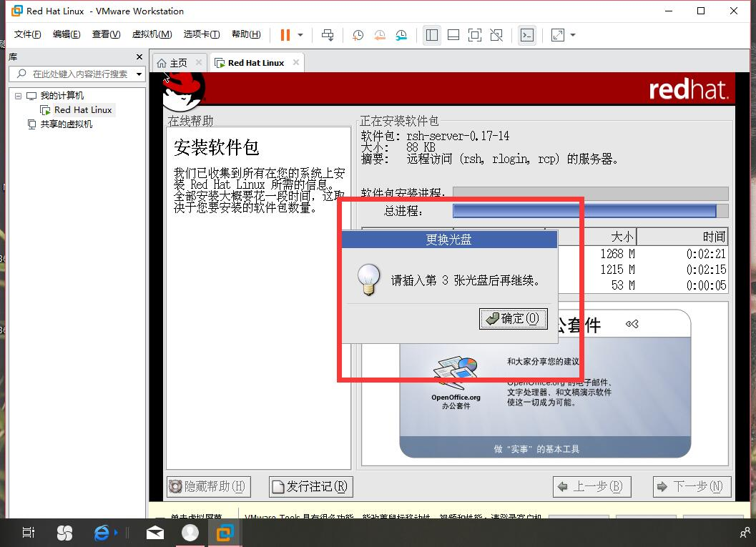The image size is (756, 547).
Task: Open the stretch display dropdown arrow
Action: (x=573, y=35)
